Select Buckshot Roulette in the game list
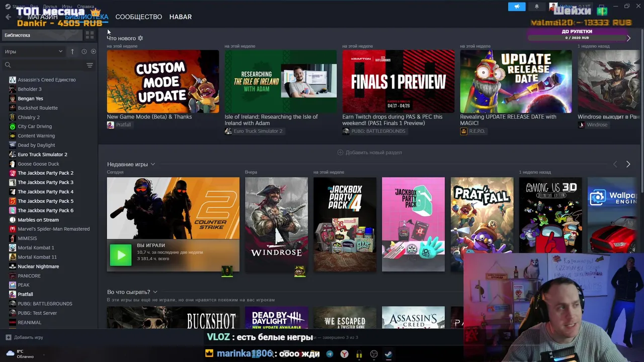644x362 pixels. pyautogui.click(x=38, y=108)
